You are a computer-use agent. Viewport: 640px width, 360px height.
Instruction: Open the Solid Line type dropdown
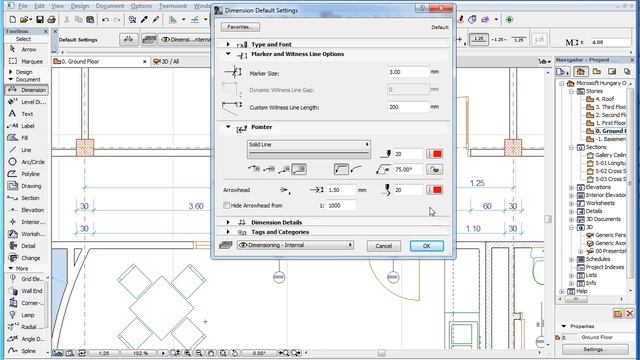[x=309, y=149]
